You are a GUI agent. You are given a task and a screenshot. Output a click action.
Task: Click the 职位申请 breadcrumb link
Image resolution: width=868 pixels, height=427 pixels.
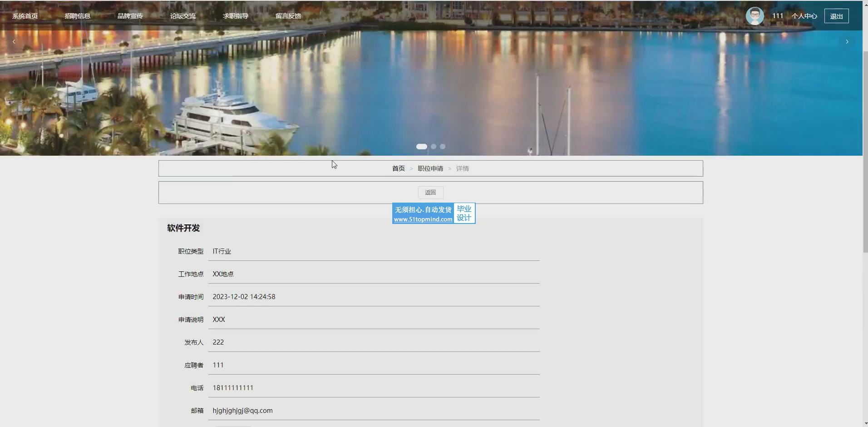(x=430, y=169)
